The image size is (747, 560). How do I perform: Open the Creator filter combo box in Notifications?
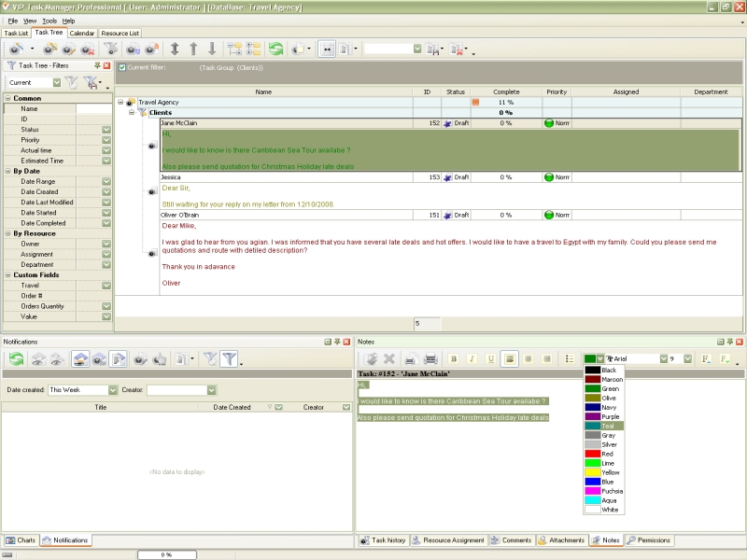click(181, 390)
